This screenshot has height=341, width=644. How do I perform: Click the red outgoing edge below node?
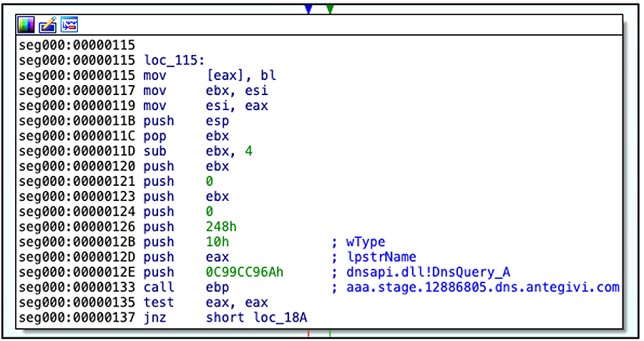pos(308,333)
